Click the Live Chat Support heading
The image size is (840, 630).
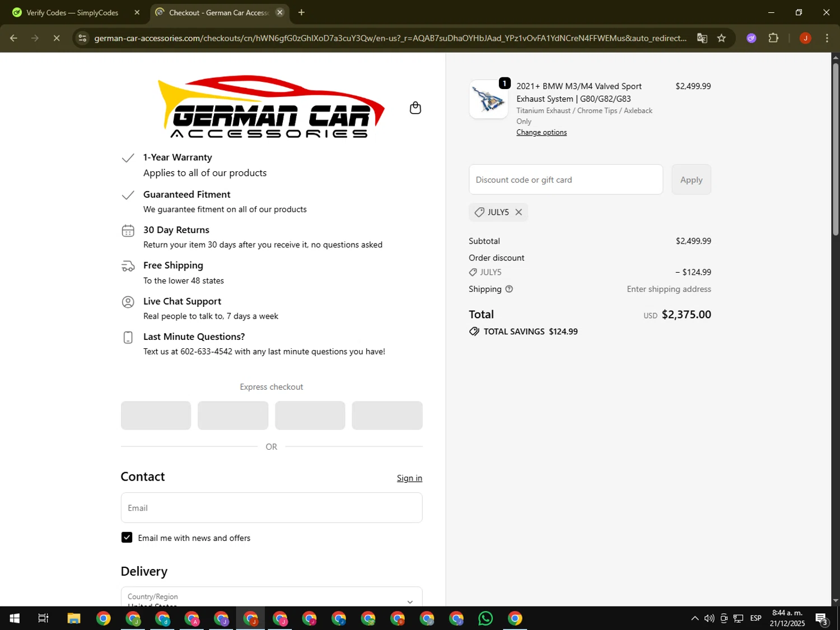(x=182, y=301)
